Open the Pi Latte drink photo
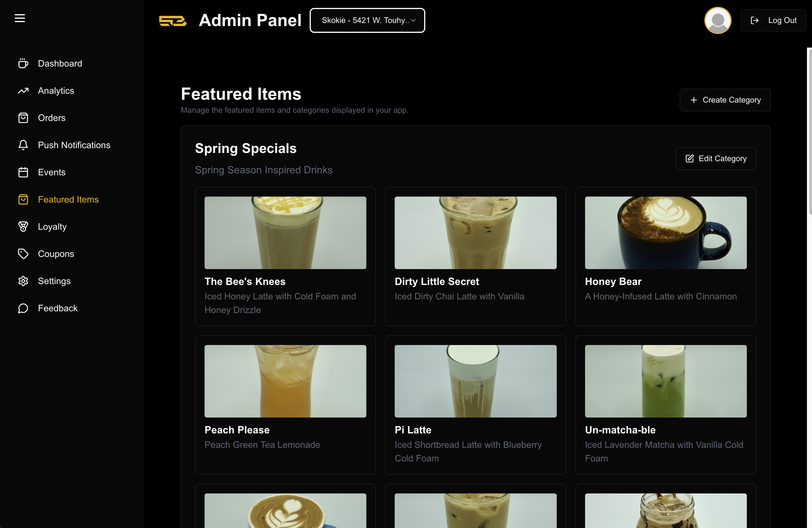 (x=475, y=381)
